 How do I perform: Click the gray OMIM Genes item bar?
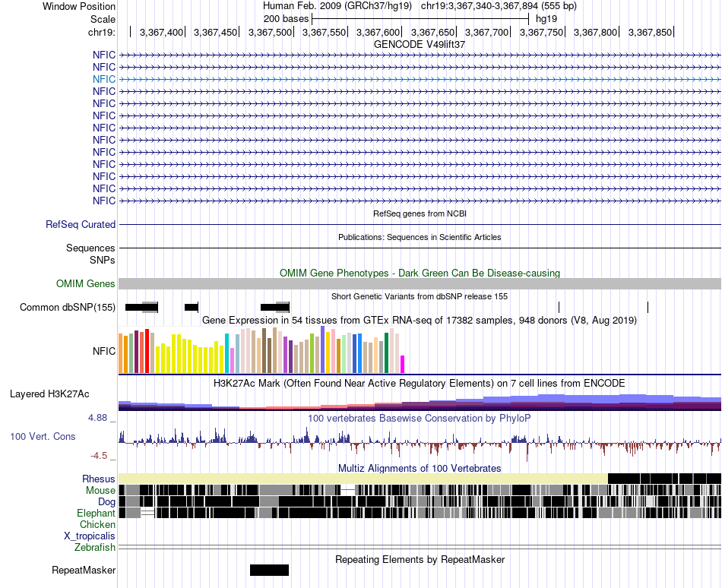tap(420, 283)
